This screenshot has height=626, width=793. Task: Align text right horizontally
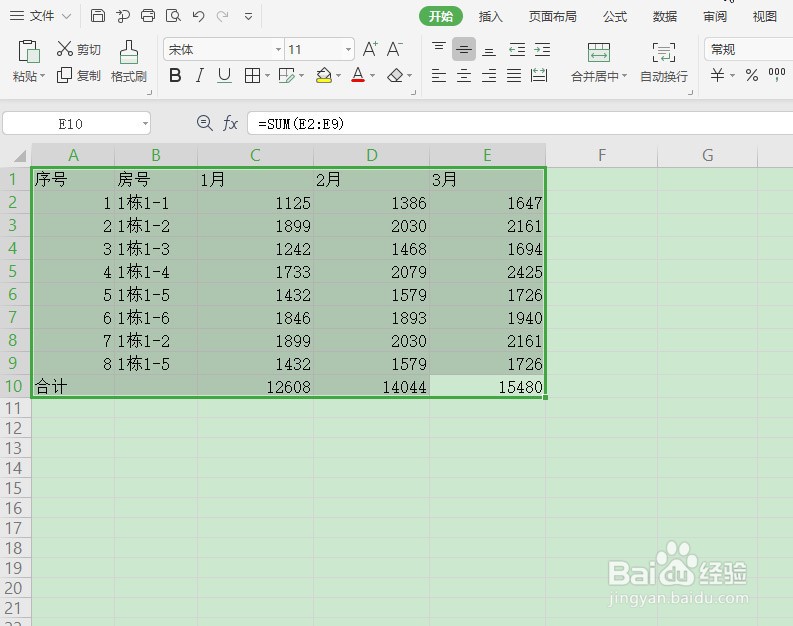tap(489, 76)
